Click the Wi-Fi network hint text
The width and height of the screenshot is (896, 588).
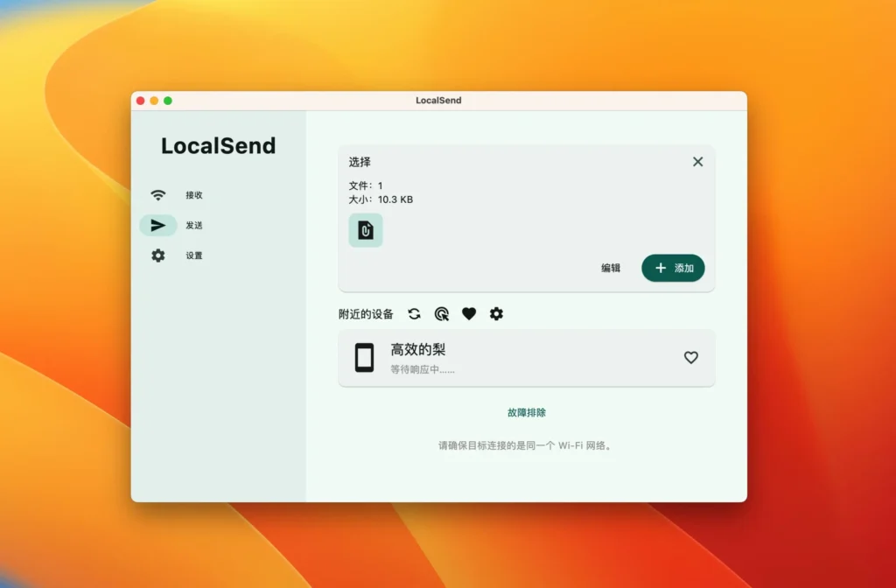click(526, 445)
